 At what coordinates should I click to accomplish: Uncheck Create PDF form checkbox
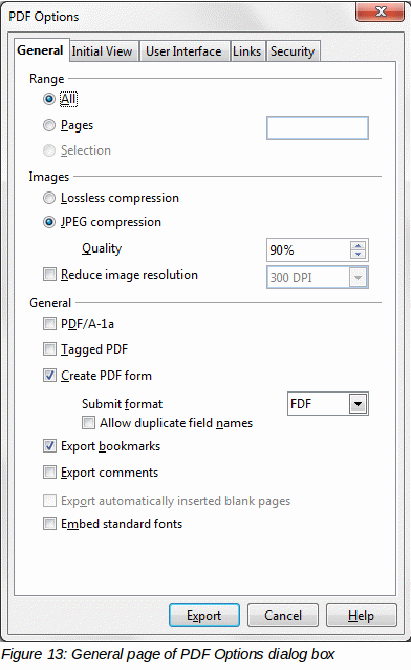tap(50, 375)
